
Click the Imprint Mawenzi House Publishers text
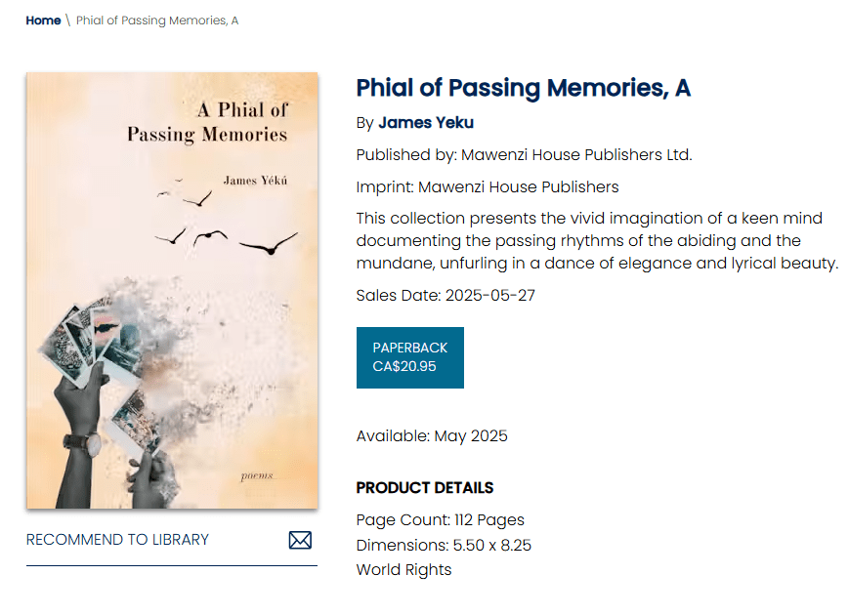[x=487, y=186]
